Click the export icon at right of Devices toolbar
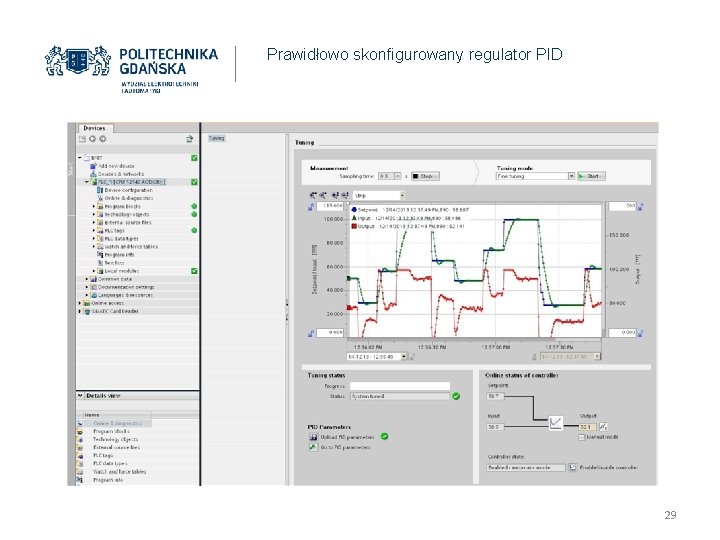720x540 pixels. (190, 139)
